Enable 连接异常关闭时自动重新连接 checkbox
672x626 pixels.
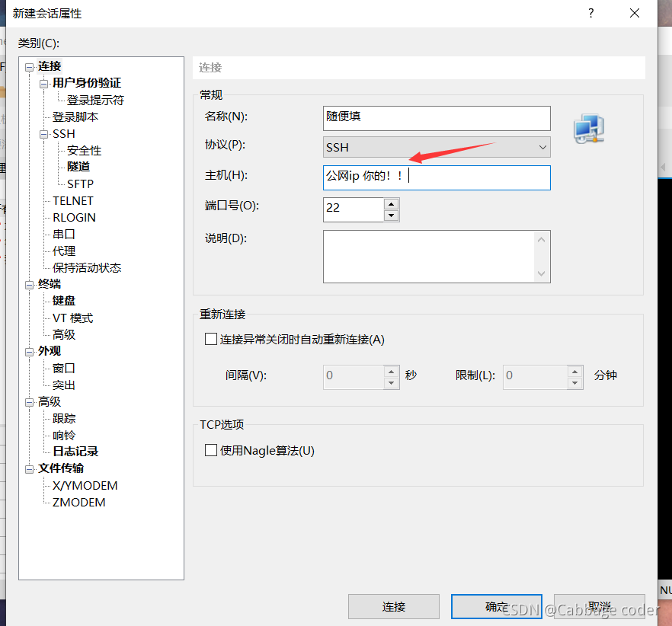[x=211, y=340]
